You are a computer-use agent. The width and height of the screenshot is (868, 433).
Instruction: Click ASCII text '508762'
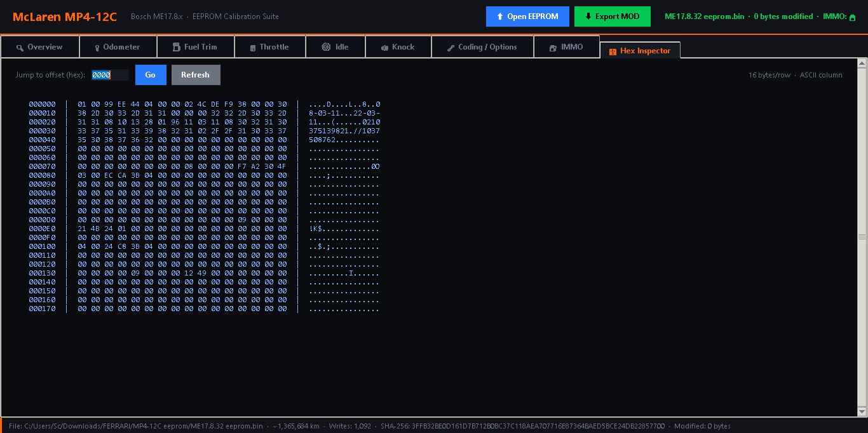pos(322,140)
